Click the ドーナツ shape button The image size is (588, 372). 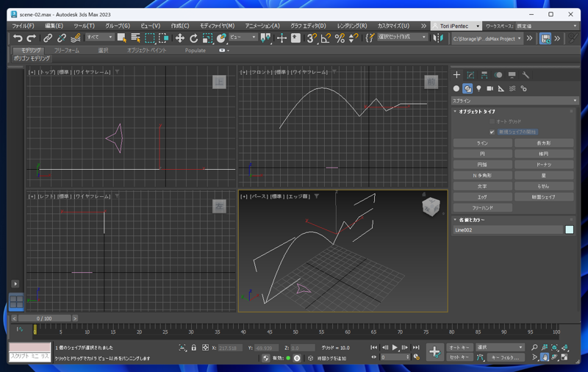click(544, 164)
